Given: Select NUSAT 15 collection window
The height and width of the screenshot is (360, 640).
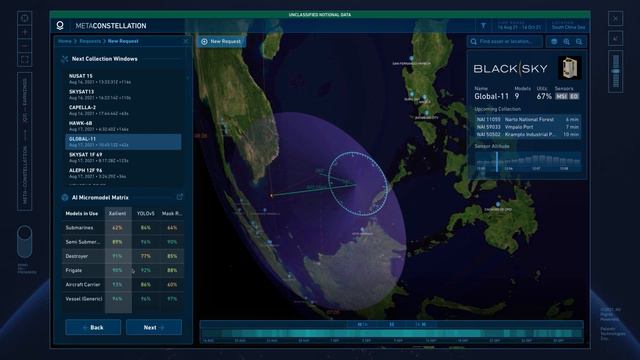Looking at the screenshot, I should (123, 79).
